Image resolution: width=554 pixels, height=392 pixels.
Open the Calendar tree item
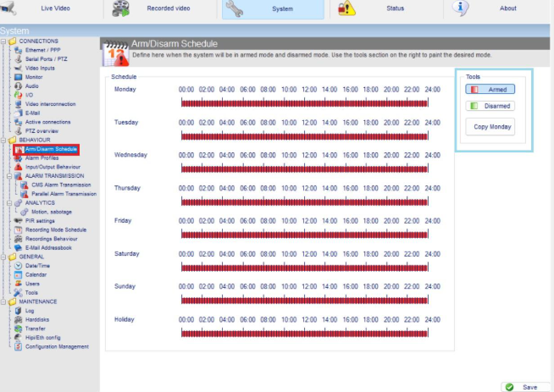[x=36, y=275]
